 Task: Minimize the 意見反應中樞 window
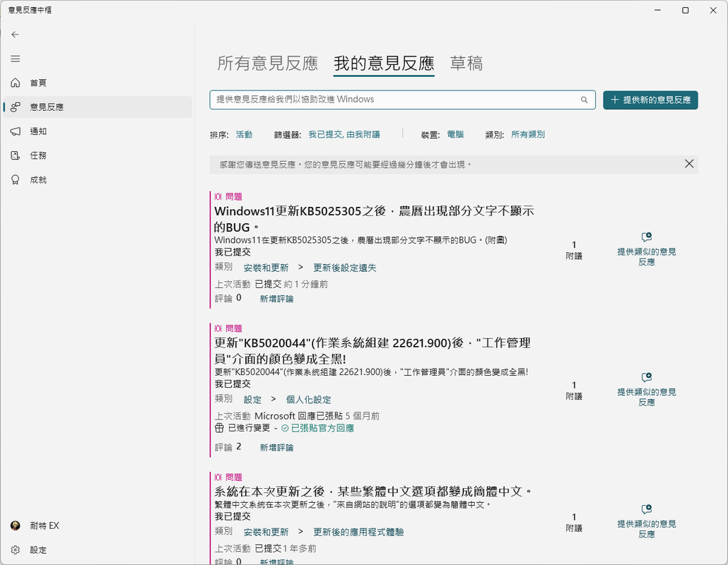tap(657, 10)
